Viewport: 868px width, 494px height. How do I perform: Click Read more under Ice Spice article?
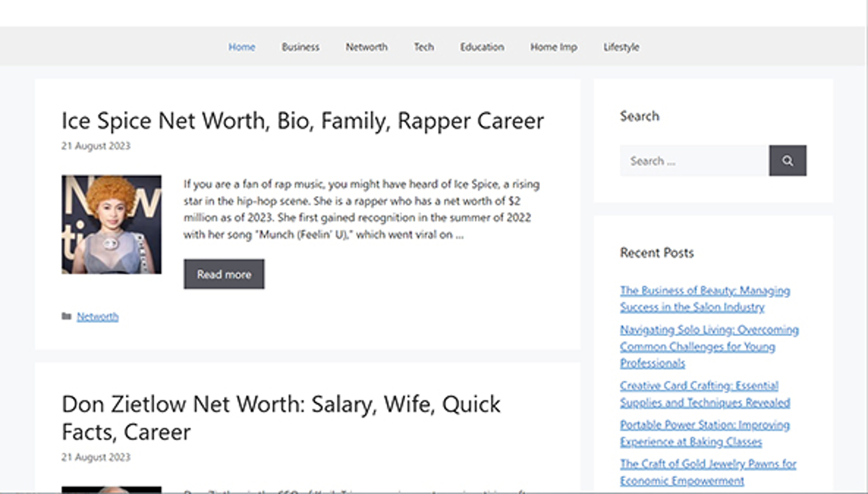coord(224,274)
